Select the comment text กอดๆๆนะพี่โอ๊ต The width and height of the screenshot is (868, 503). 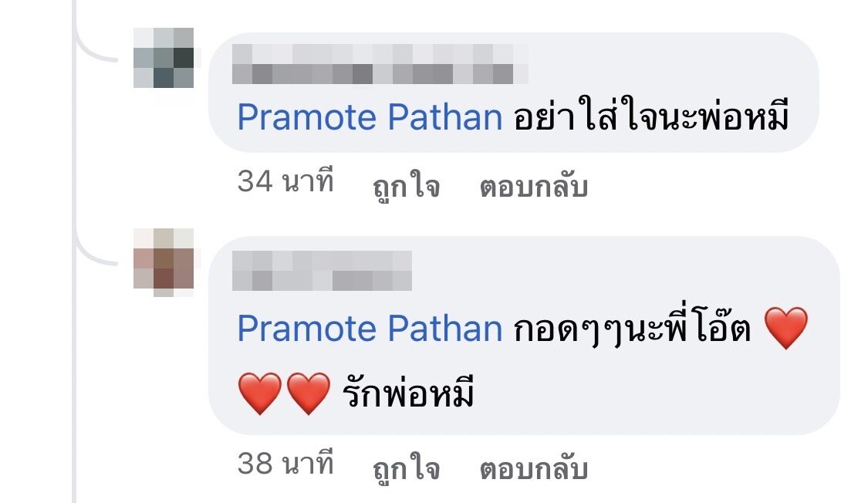pyautogui.click(x=632, y=326)
